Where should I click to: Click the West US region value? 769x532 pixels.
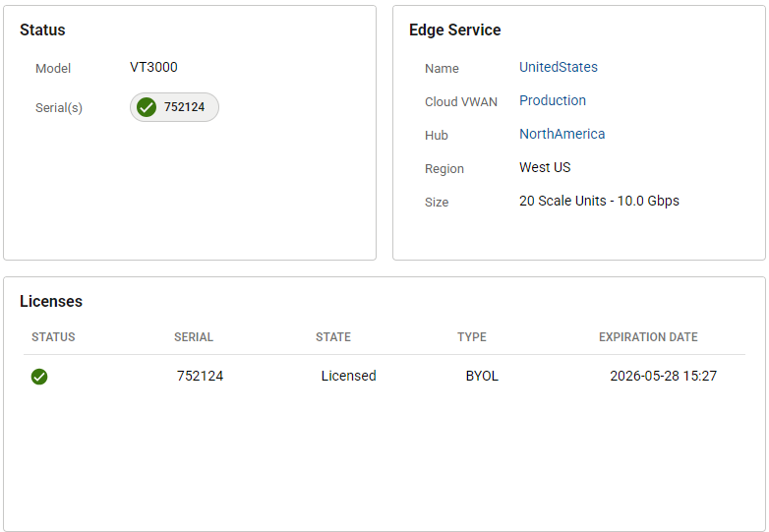point(545,167)
